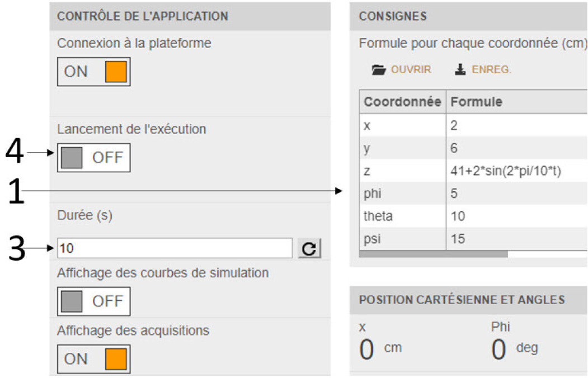Click into the Durée (s) input field
This screenshot has height=378, width=588.
(175, 248)
